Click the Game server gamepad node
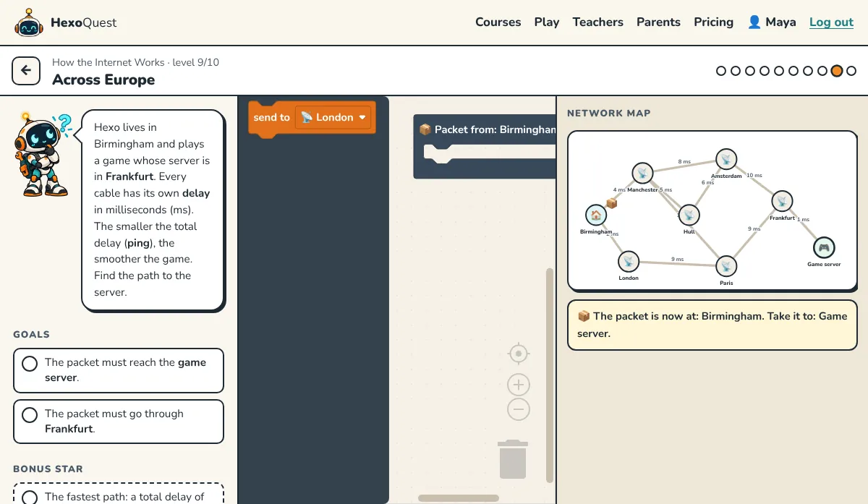This screenshot has width=868, height=504. (x=824, y=248)
